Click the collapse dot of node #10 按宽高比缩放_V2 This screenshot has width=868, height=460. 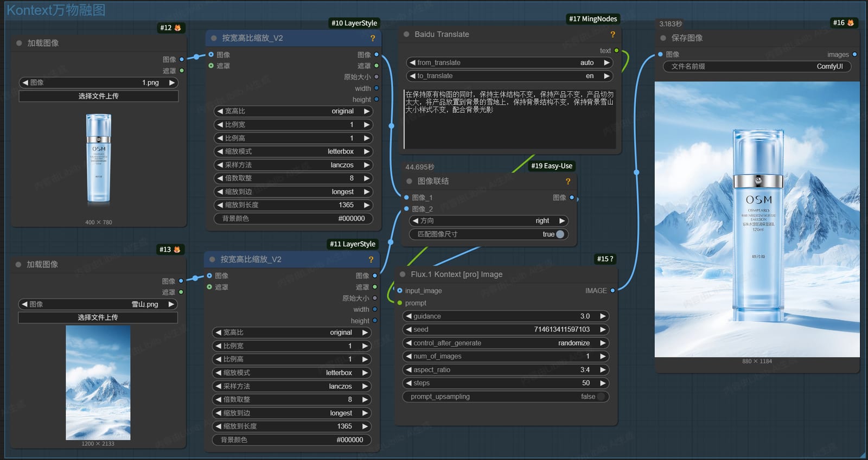214,38
